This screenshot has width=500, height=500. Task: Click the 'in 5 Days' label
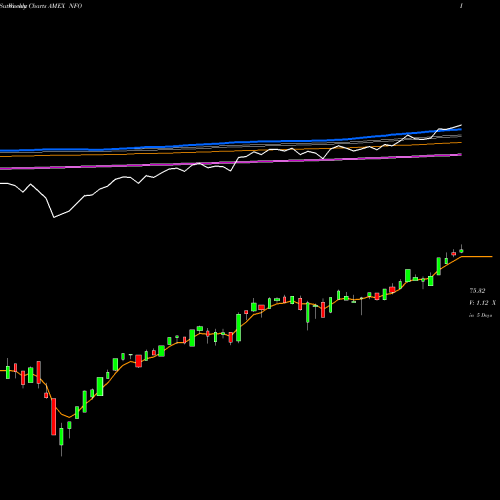[480, 315]
